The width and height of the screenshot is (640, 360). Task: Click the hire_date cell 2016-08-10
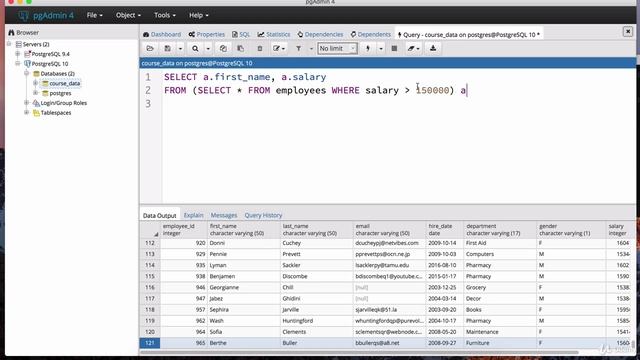coord(445,265)
